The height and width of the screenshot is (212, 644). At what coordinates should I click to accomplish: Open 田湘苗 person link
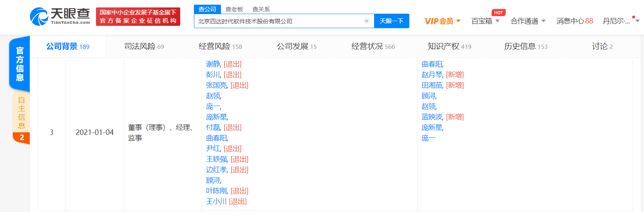click(x=432, y=85)
